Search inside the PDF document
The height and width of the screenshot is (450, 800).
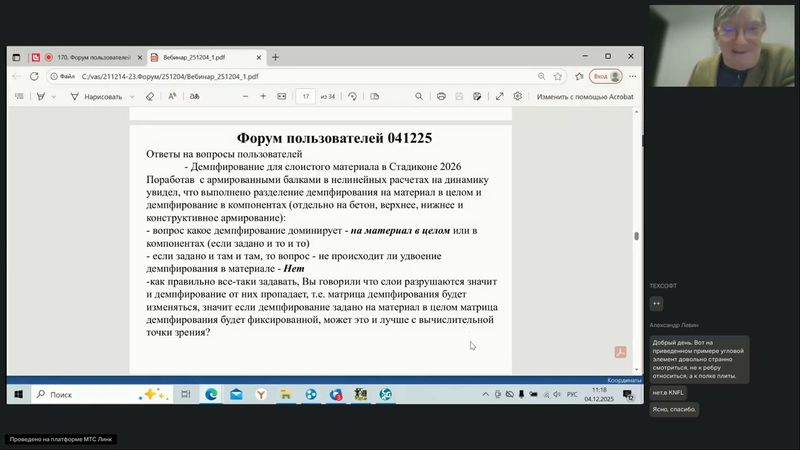click(419, 96)
